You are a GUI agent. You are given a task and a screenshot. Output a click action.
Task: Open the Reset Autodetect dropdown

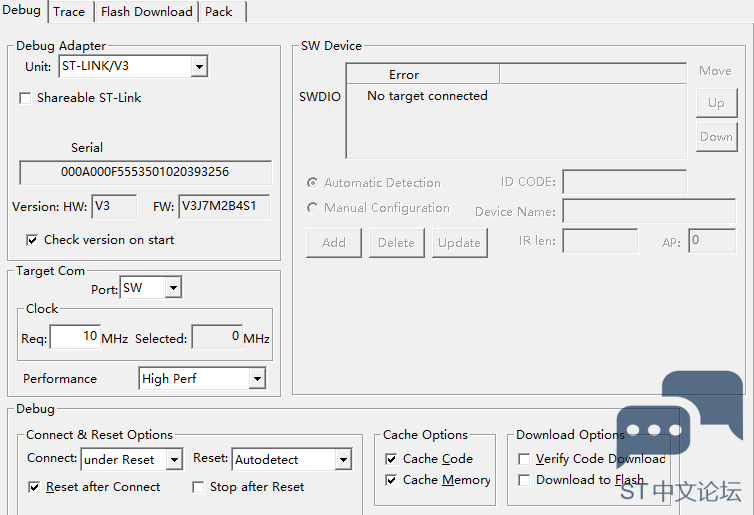343,460
